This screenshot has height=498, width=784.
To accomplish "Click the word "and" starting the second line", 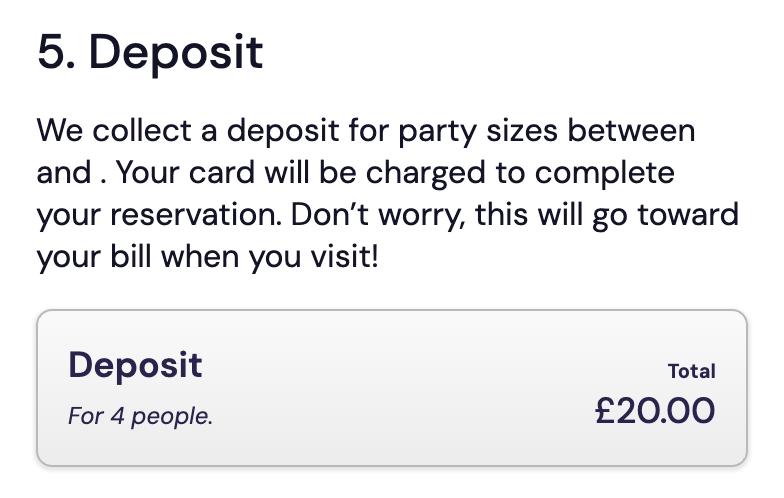I will pyautogui.click(x=63, y=174).
